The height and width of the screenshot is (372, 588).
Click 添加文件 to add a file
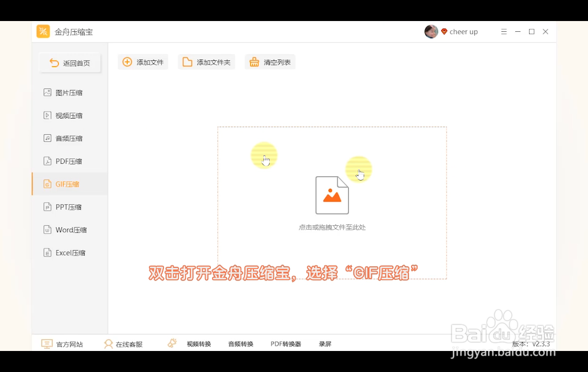coord(143,62)
